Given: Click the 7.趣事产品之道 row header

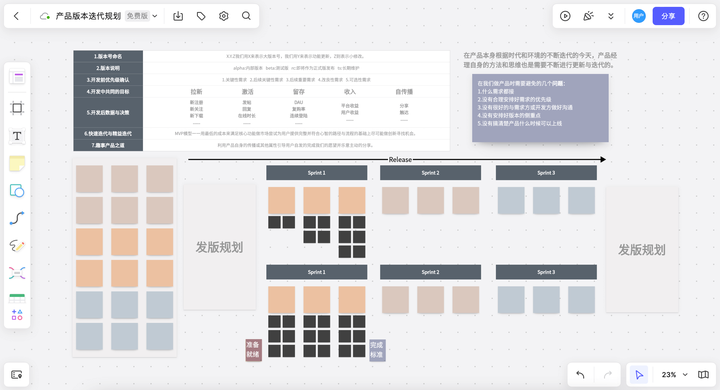Looking at the screenshot, I should (x=108, y=145).
